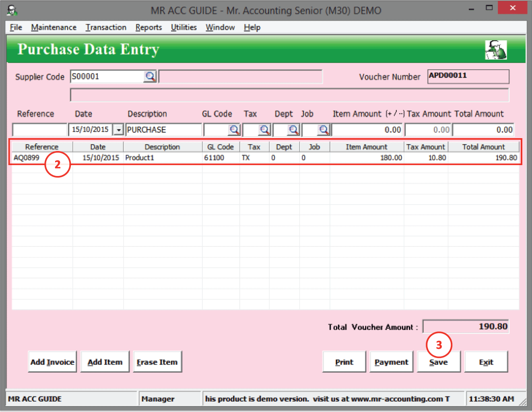The height and width of the screenshot is (412, 532).
Task: Click the empty Reference input field
Action: coord(39,130)
